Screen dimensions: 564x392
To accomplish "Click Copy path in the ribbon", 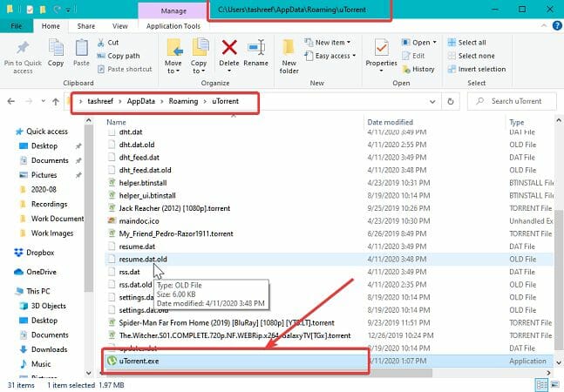I will (119, 56).
